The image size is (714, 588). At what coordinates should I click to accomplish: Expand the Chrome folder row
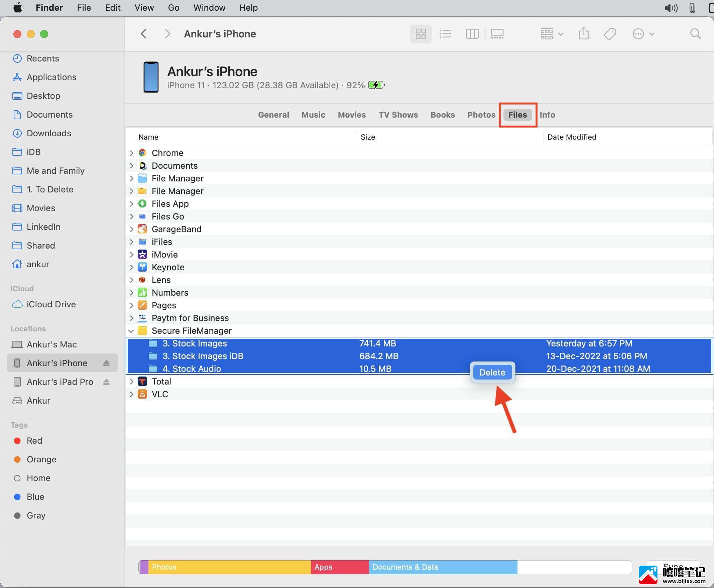tap(131, 153)
